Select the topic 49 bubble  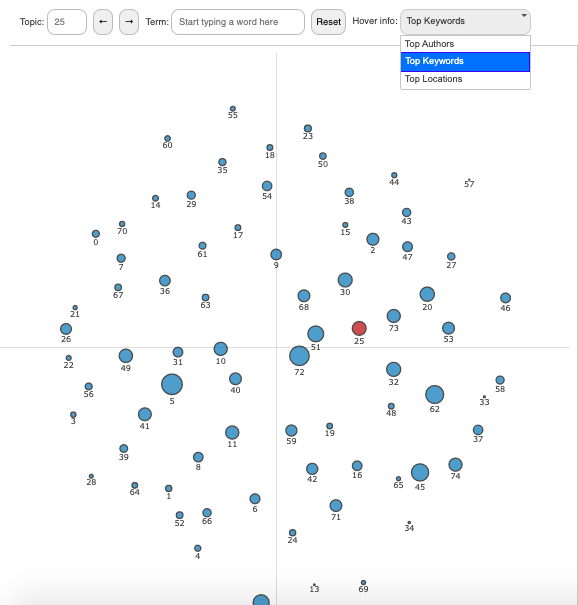[126, 356]
